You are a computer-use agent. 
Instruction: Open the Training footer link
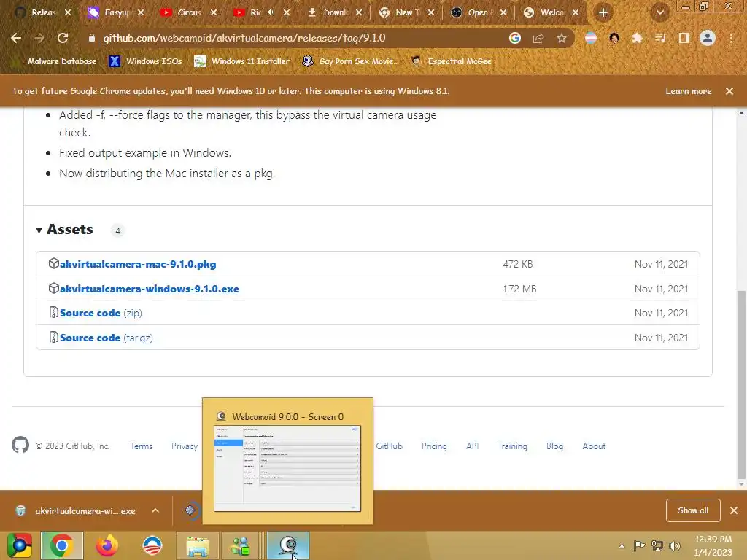(512, 446)
